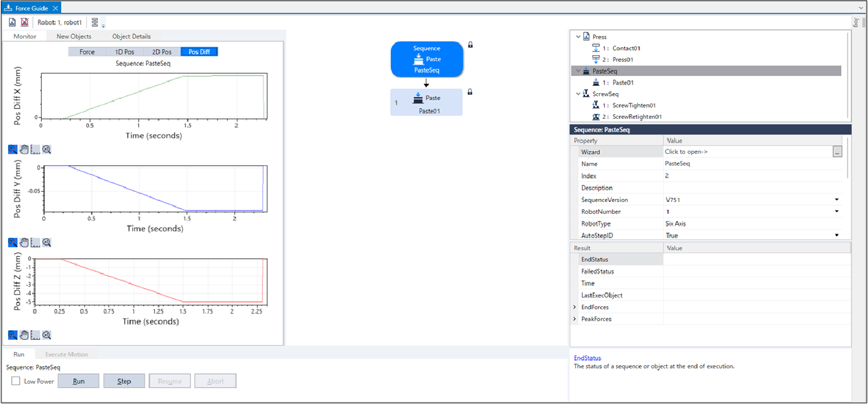Click the lock icon beside the PasteSeq sequence block
The image size is (868, 404).
tap(470, 45)
